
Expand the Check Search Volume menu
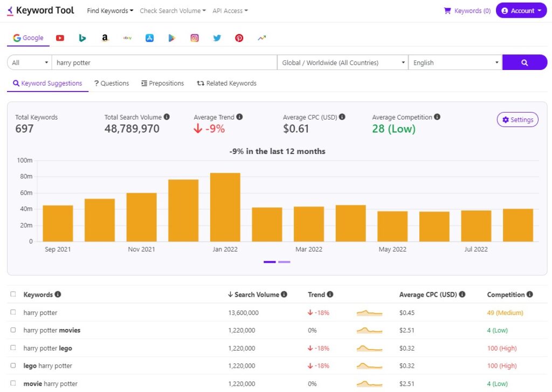pyautogui.click(x=173, y=11)
